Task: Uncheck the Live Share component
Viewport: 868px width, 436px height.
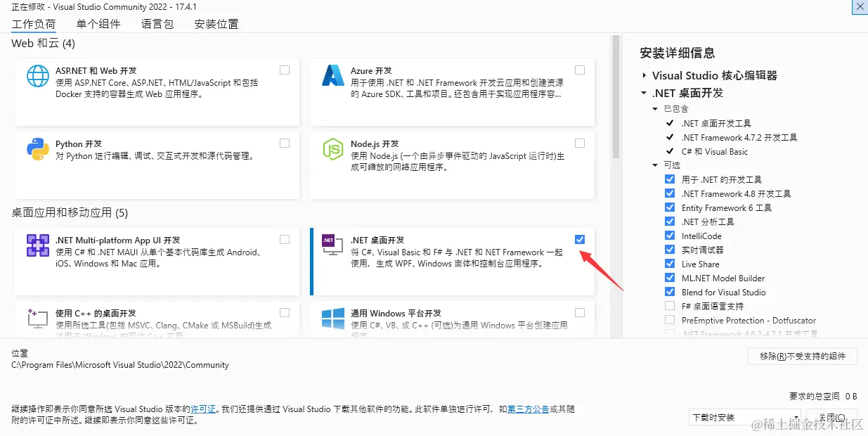Action: point(670,264)
